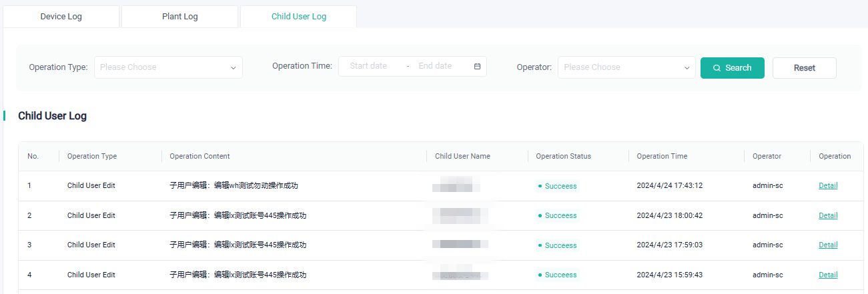868x294 pixels.
Task: Open the Operation Type dropdown
Action: pos(168,67)
